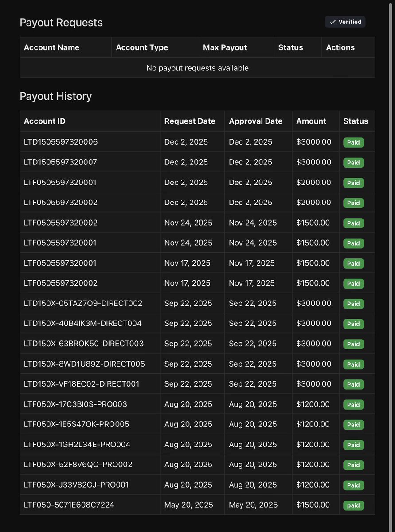Click account ID LTD1505597320006

61,142
